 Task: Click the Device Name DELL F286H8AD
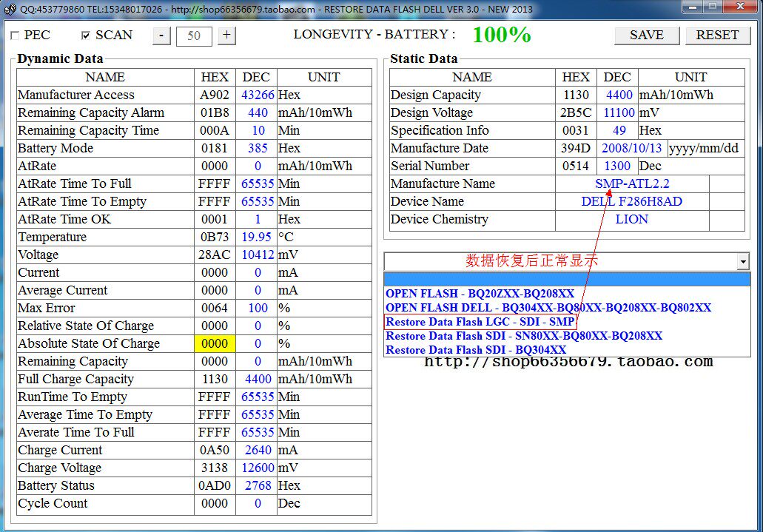[x=631, y=201]
